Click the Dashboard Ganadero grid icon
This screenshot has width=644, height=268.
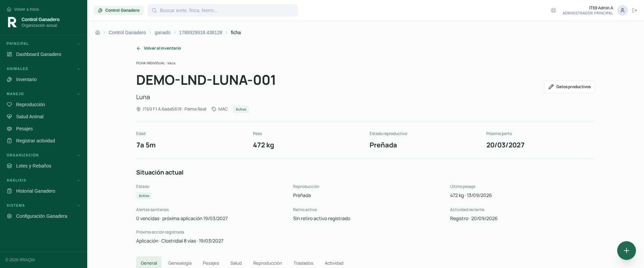tap(9, 55)
